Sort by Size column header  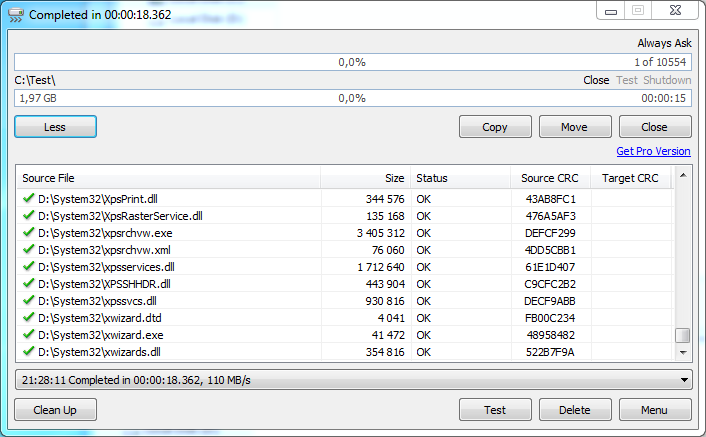point(366,178)
